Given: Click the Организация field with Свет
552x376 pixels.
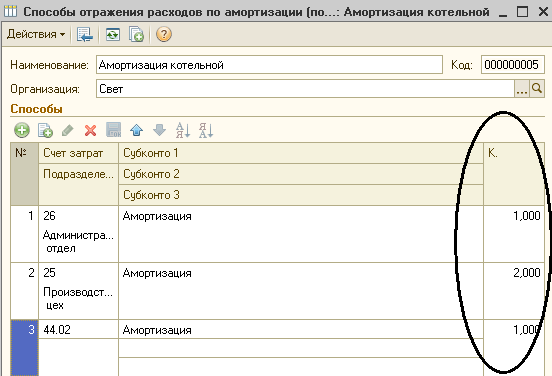Looking at the screenshot, I should pyautogui.click(x=305, y=89).
